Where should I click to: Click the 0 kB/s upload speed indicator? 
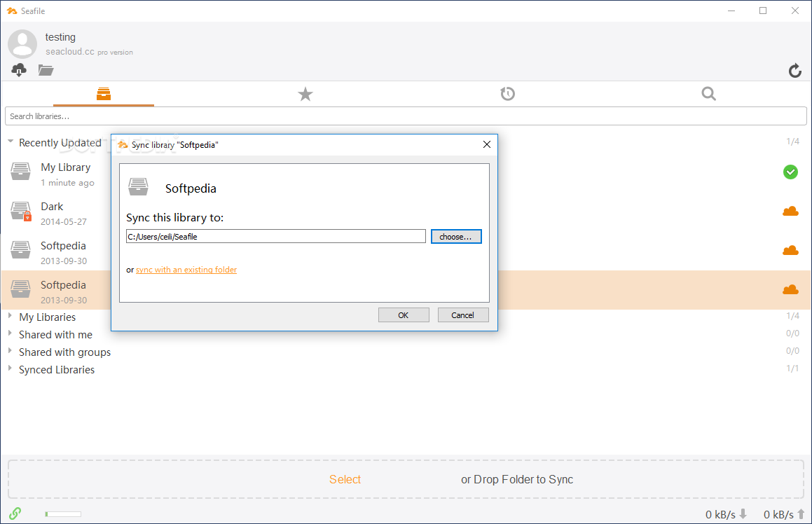coord(784,514)
